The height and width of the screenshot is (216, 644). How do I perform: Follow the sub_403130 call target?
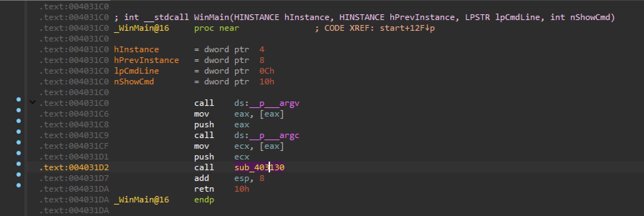pos(259,167)
